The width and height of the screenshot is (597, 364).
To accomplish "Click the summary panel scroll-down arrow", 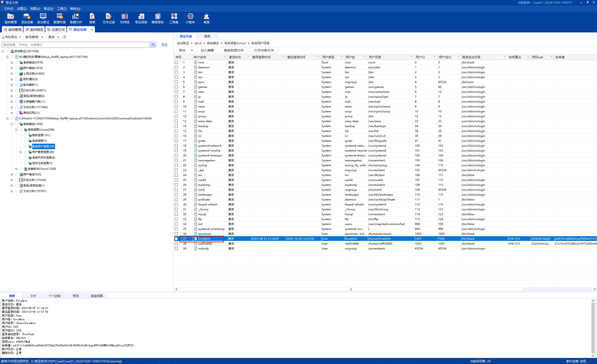I will pos(593,356).
